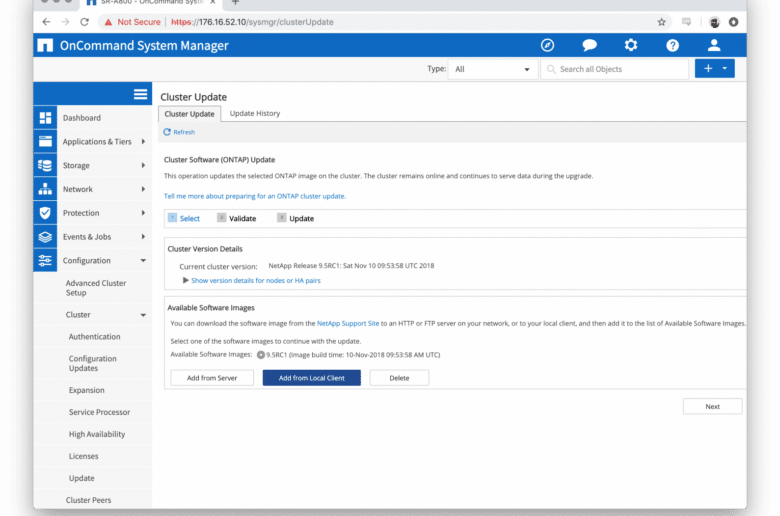The height and width of the screenshot is (516, 780).
Task: Open NetApp Support Site link
Action: coord(348,323)
